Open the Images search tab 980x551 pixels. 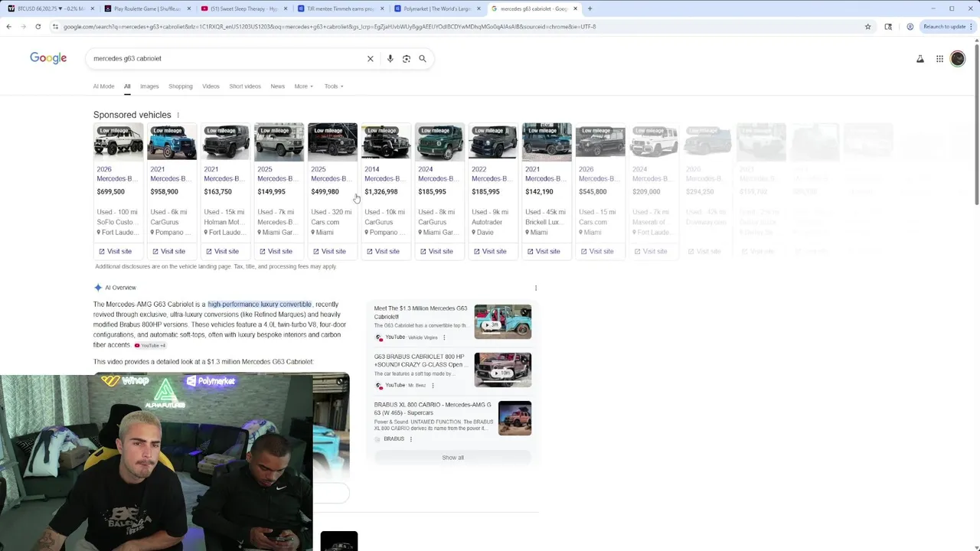pos(149,86)
